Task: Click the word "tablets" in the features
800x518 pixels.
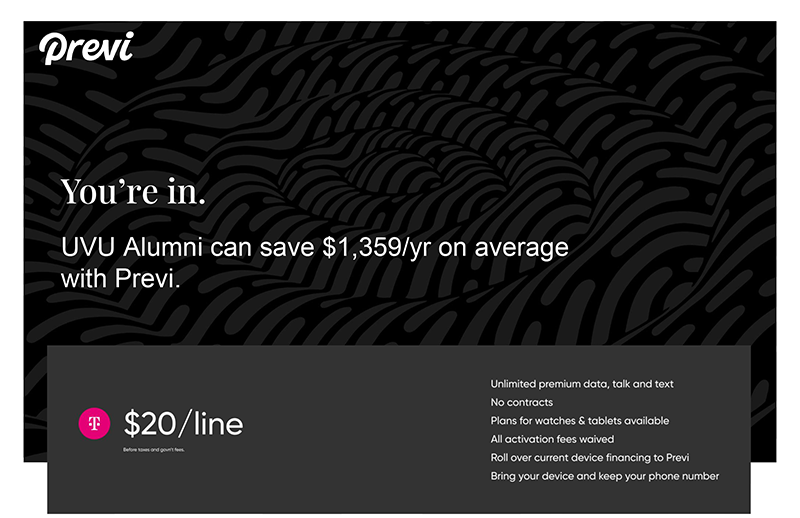Action: click(x=602, y=421)
